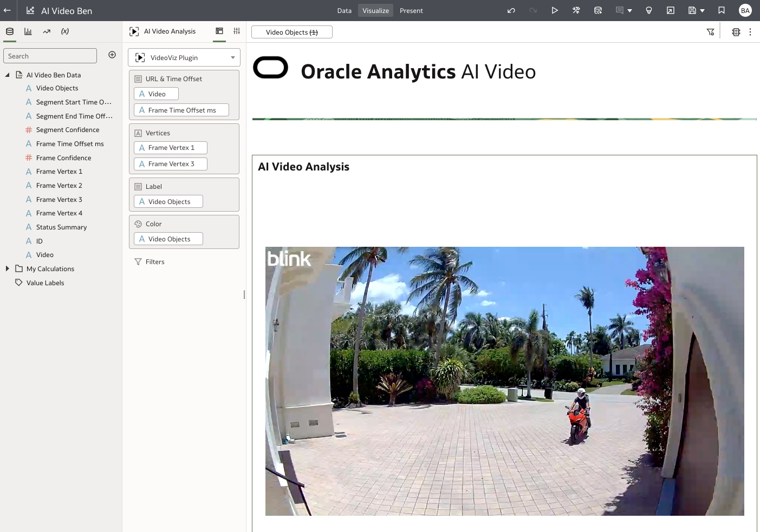Select the Frame Vertex 1 grammar pill

point(171,148)
